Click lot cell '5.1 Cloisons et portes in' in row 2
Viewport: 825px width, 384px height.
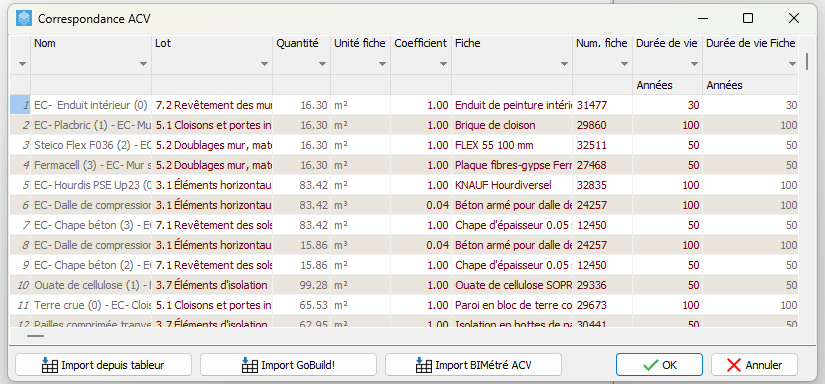tap(212, 125)
